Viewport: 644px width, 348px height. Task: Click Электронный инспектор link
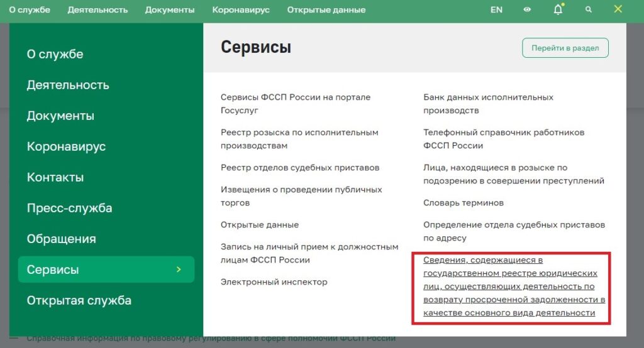[274, 282]
